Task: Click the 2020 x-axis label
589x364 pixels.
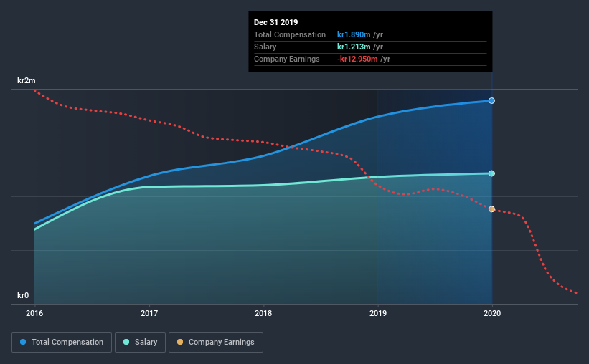Action: click(492, 313)
